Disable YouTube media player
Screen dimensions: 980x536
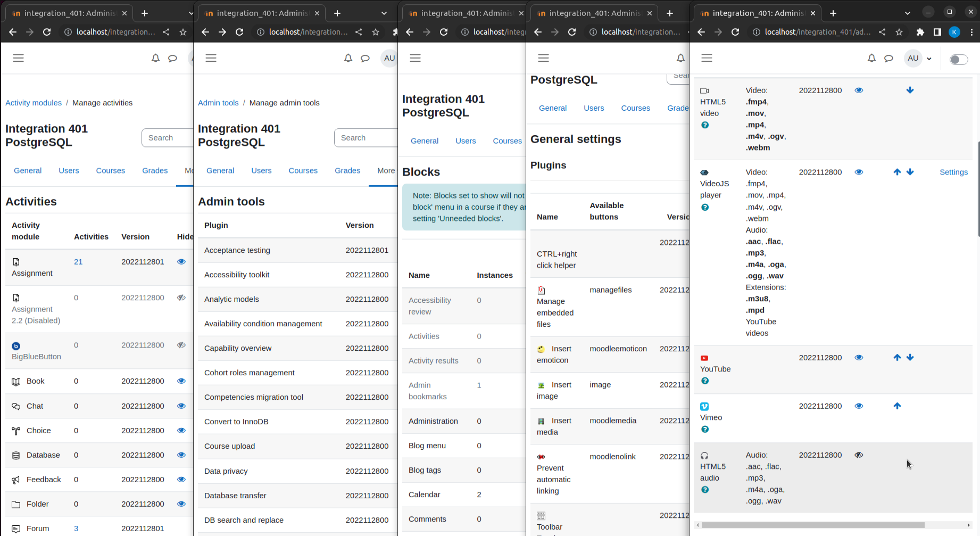859,357
